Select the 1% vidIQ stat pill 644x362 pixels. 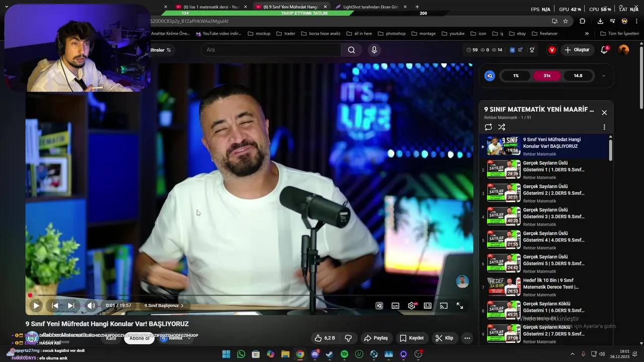click(516, 76)
